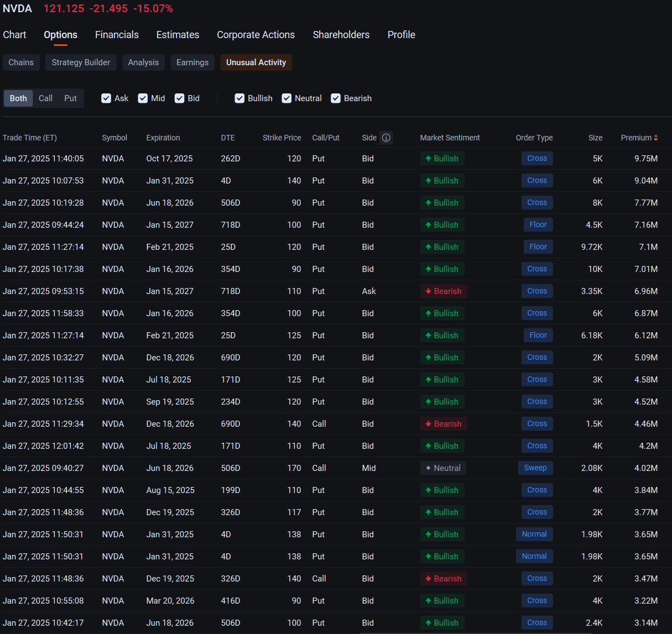Click the Bullish tag on the 11:40:05 row

click(442, 159)
